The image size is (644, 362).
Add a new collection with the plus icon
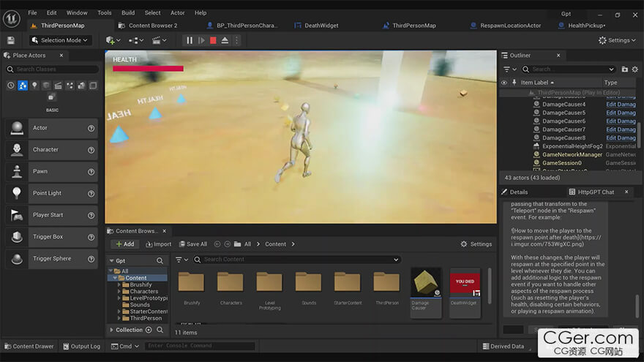[149, 330]
